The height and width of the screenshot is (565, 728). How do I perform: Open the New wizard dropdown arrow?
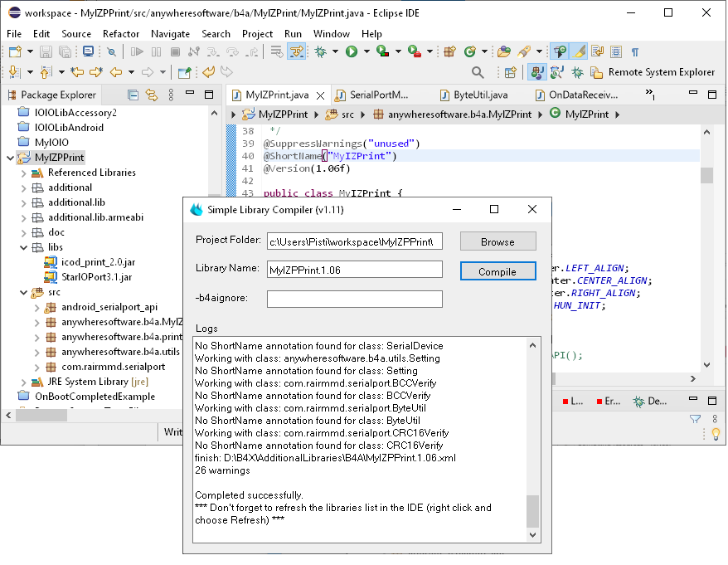pyautogui.click(x=30, y=51)
